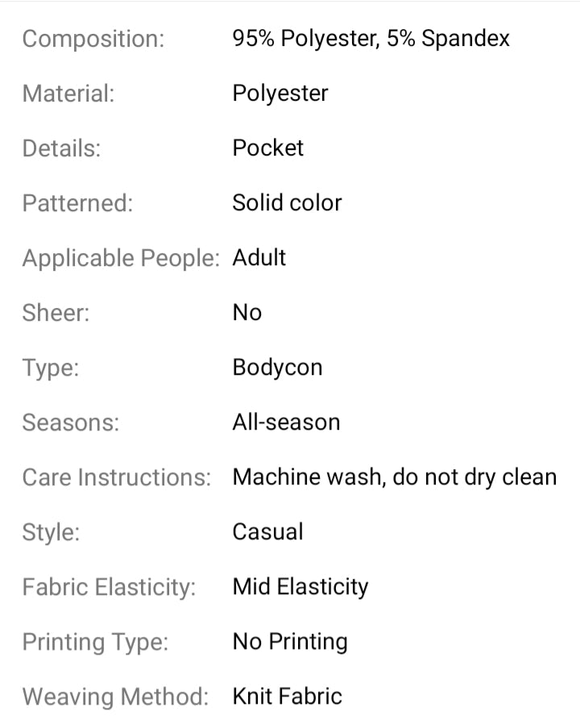Image resolution: width=580 pixels, height=728 pixels.
Task: Tap the Bodycon type value
Action: 277,368
